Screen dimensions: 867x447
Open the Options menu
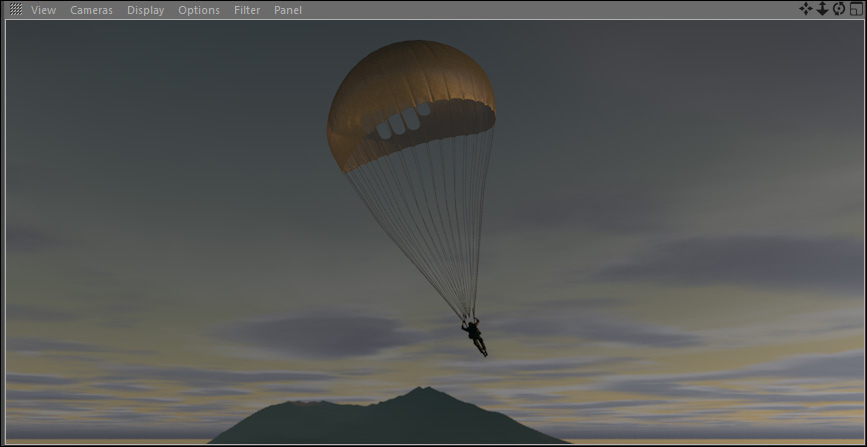point(199,10)
